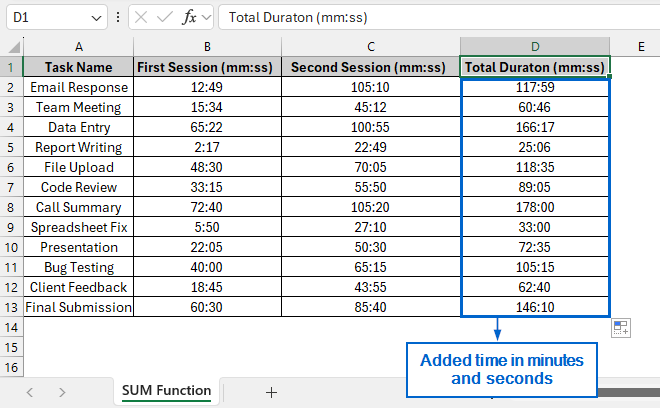Screen dimensions: 660x408
Task: Select column D header
Action: point(535,47)
